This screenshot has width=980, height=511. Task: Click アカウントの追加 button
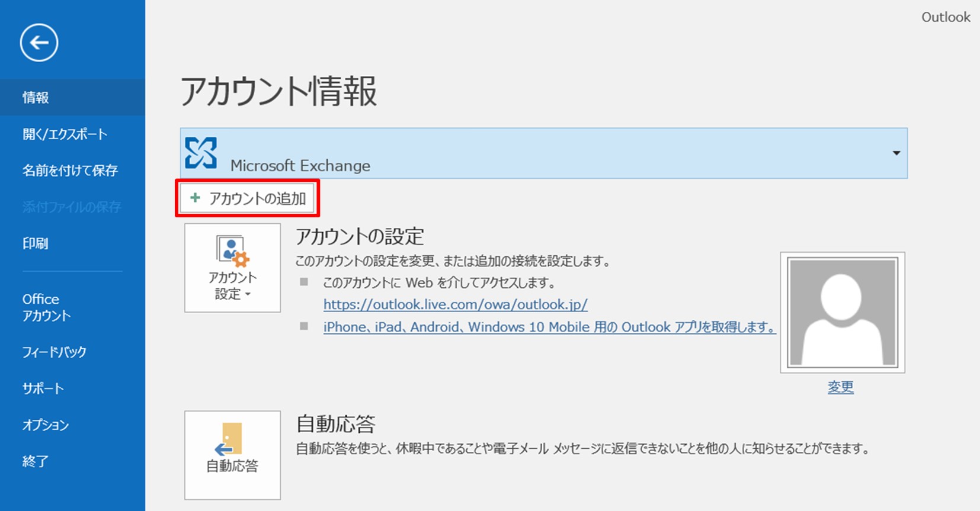(247, 198)
